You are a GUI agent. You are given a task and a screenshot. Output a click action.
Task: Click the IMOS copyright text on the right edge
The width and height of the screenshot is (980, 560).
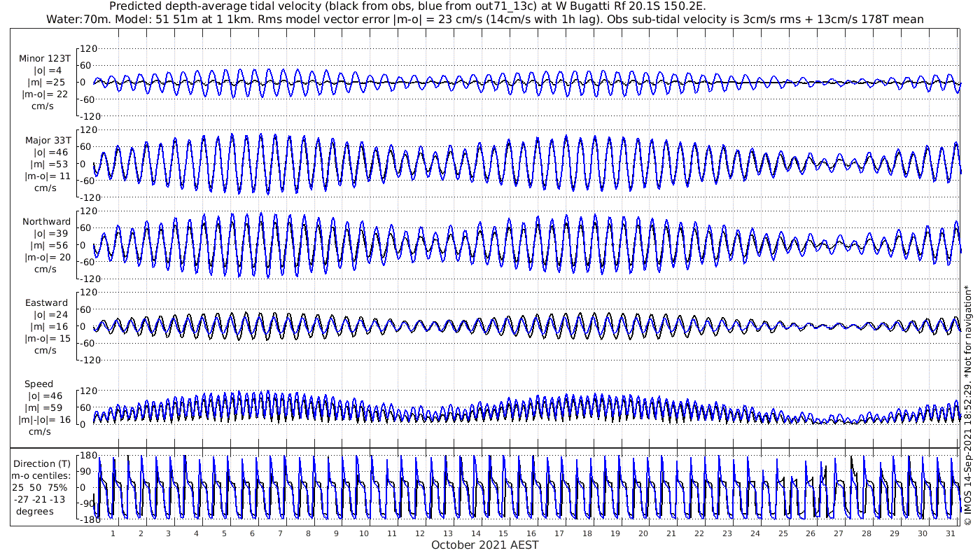click(x=969, y=406)
